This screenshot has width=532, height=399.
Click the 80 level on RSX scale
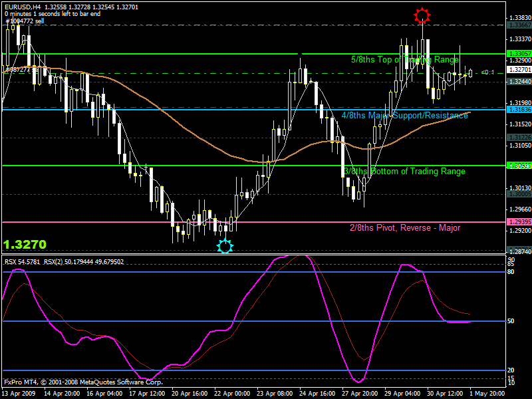tap(511, 272)
